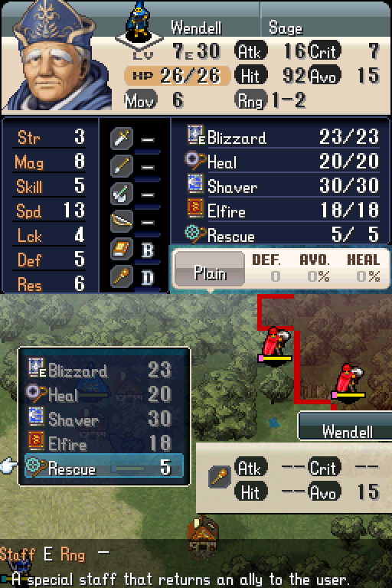392x588 pixels.
Task: Select the upper red enemy unit
Action: [x=276, y=344]
